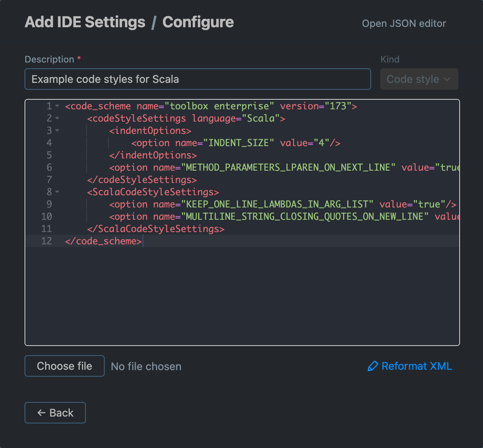The height and width of the screenshot is (448, 483).
Task: Click the INDENT_SIZE option line in the editor
Action: [x=236, y=143]
